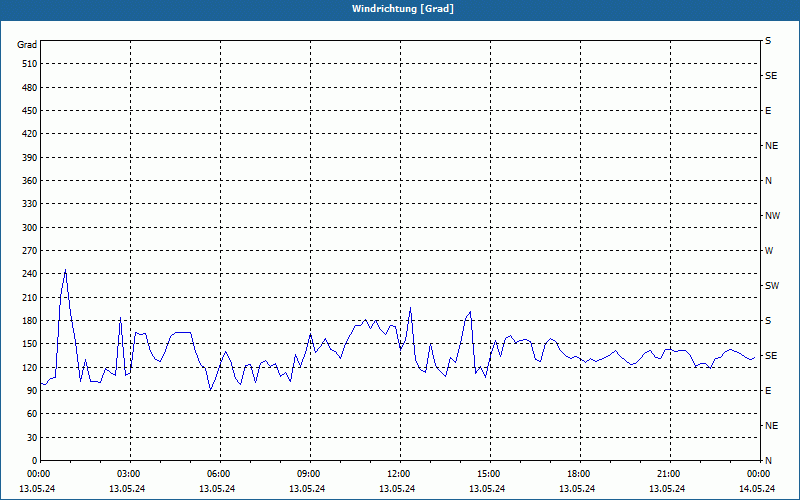Click the 09:00 time axis label
The image size is (800, 500).
tap(308, 474)
